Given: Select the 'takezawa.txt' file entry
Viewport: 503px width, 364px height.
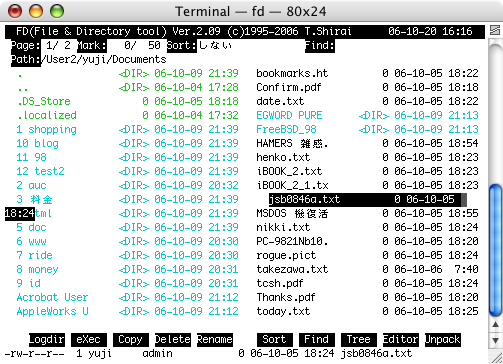Looking at the screenshot, I should 367,269.
